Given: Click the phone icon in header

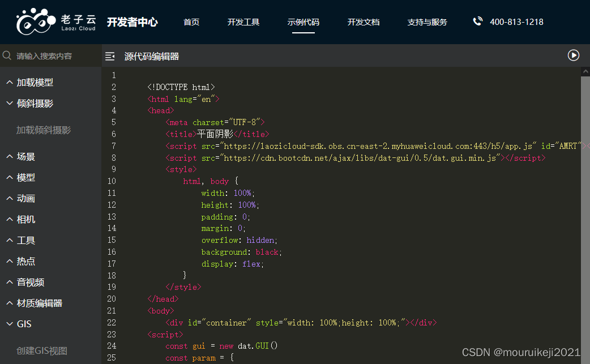Looking at the screenshot, I should tap(478, 22).
